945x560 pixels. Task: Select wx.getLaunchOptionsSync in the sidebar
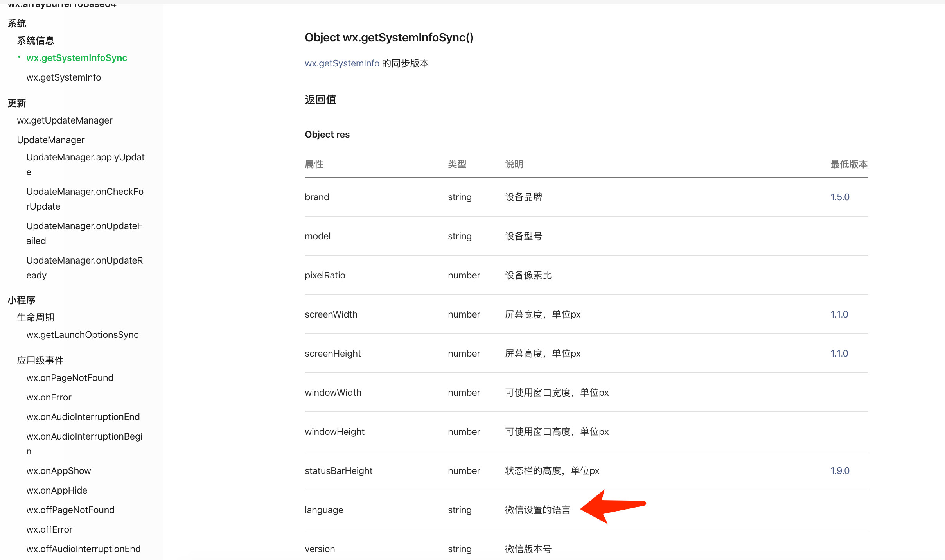tap(83, 334)
